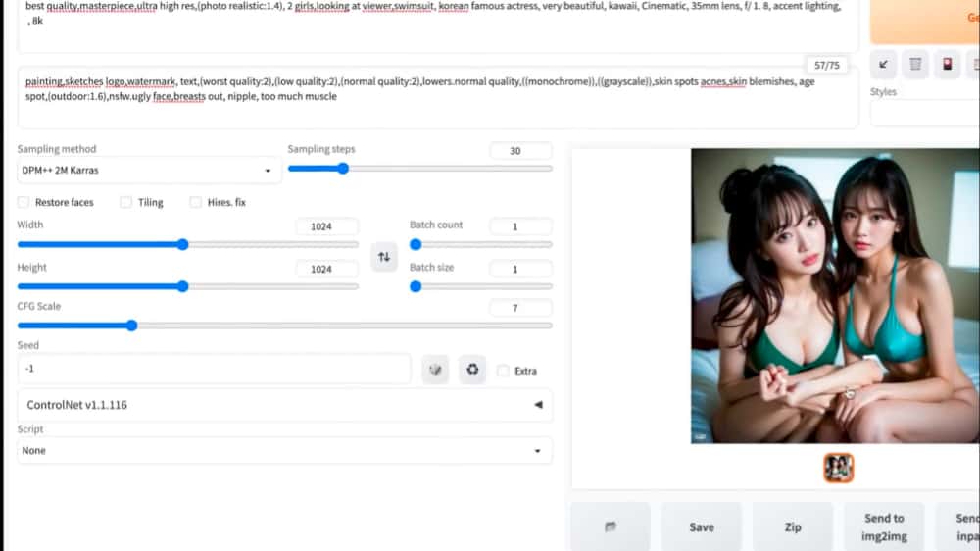Viewport: 980px width, 551px height.
Task: Click the Sampling steps number field
Action: (x=521, y=151)
